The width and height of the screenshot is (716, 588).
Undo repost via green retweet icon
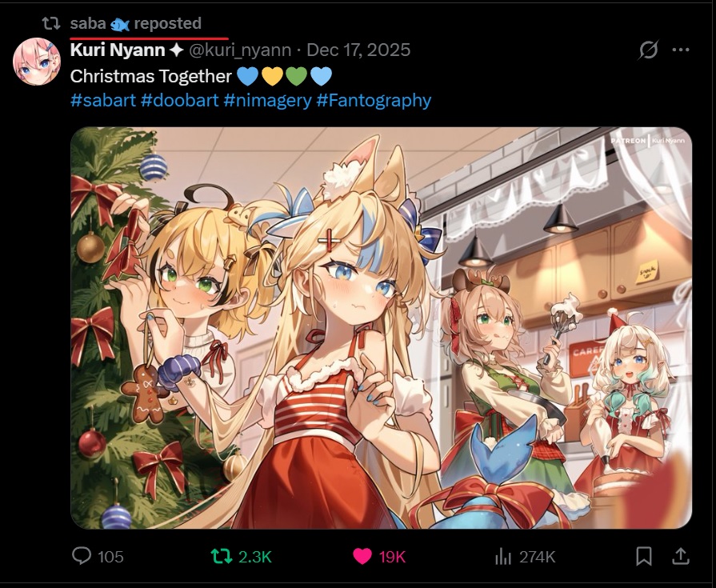click(x=221, y=556)
